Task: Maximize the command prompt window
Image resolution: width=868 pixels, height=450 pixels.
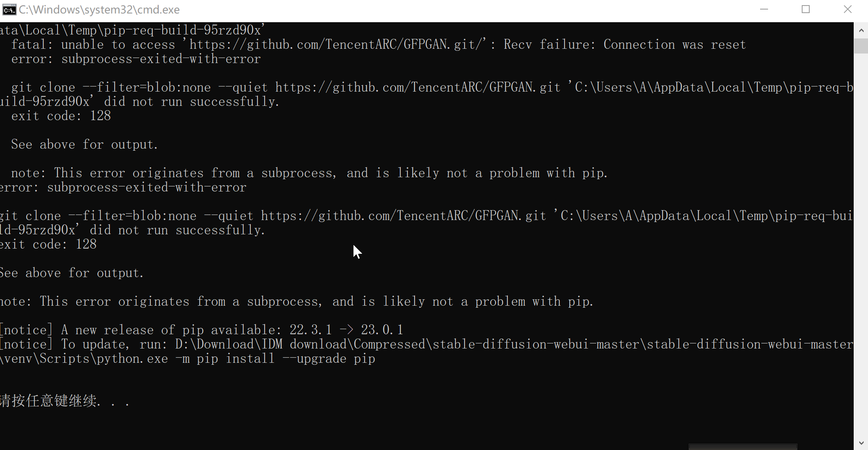Action: [x=805, y=9]
